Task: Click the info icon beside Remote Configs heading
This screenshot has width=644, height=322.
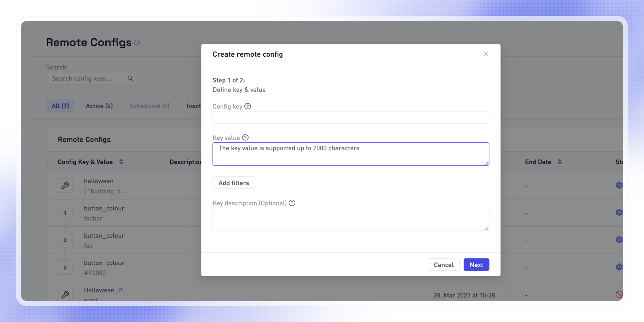Action: pyautogui.click(x=137, y=43)
